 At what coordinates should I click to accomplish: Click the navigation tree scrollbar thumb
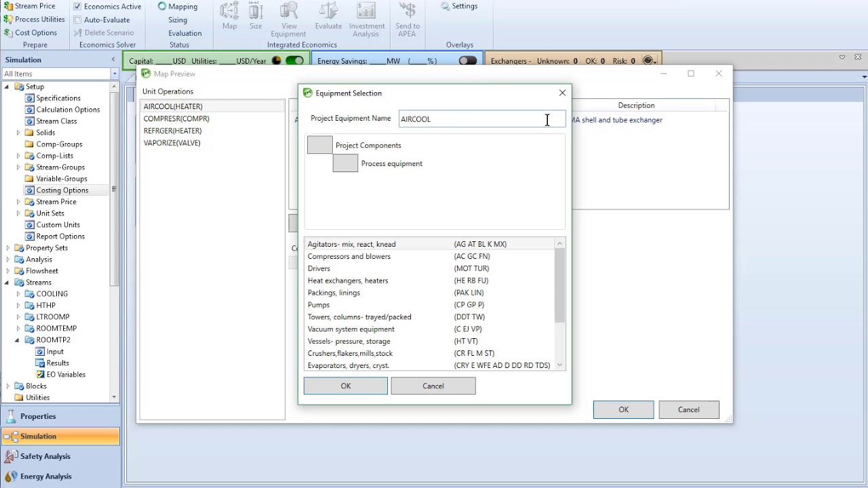click(114, 189)
